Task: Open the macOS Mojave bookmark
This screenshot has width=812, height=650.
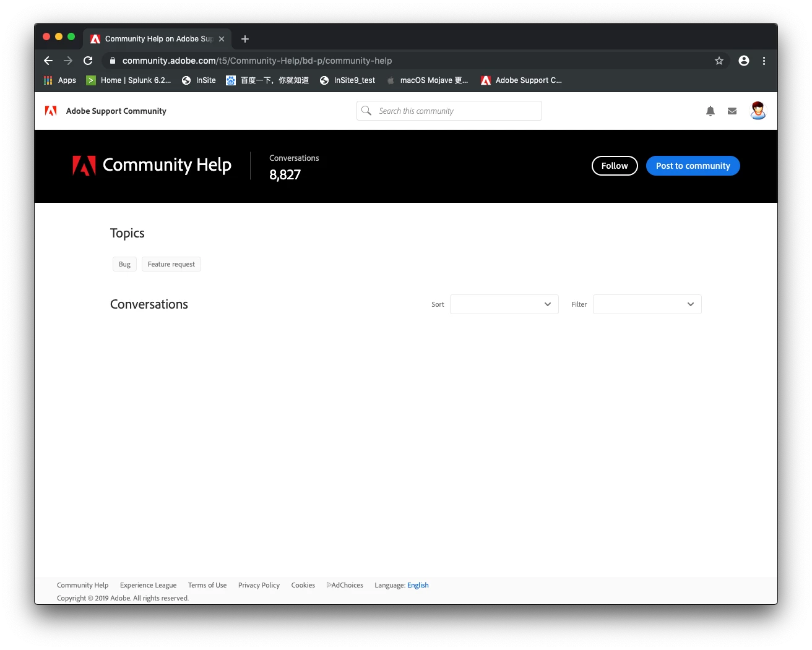Action: [427, 80]
